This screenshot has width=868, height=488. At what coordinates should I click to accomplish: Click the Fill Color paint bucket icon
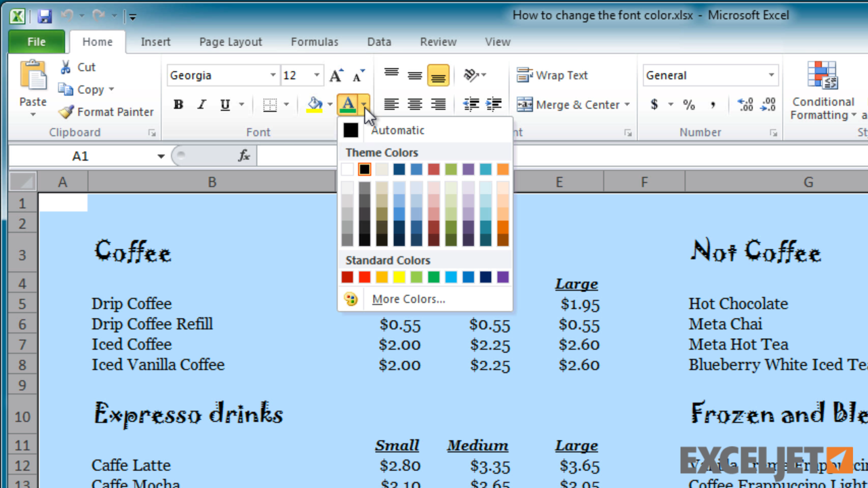(x=315, y=104)
